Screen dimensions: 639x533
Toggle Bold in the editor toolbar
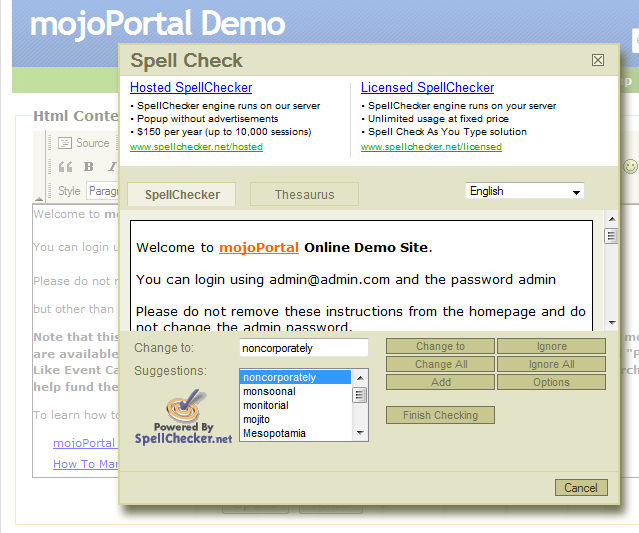[88, 167]
